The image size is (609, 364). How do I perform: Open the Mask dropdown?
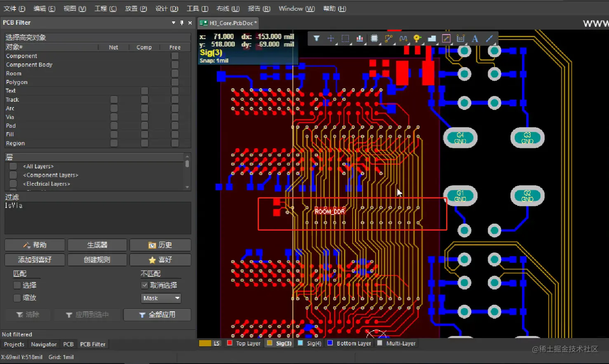(x=161, y=298)
